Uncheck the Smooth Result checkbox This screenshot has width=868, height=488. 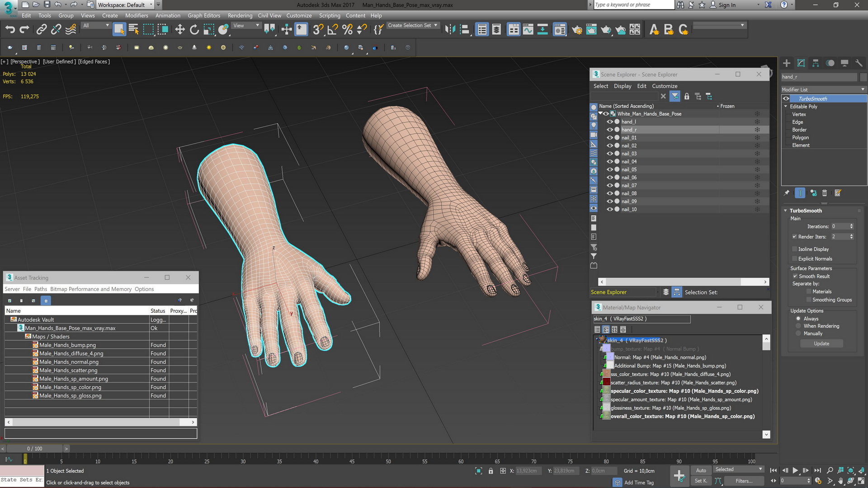794,276
